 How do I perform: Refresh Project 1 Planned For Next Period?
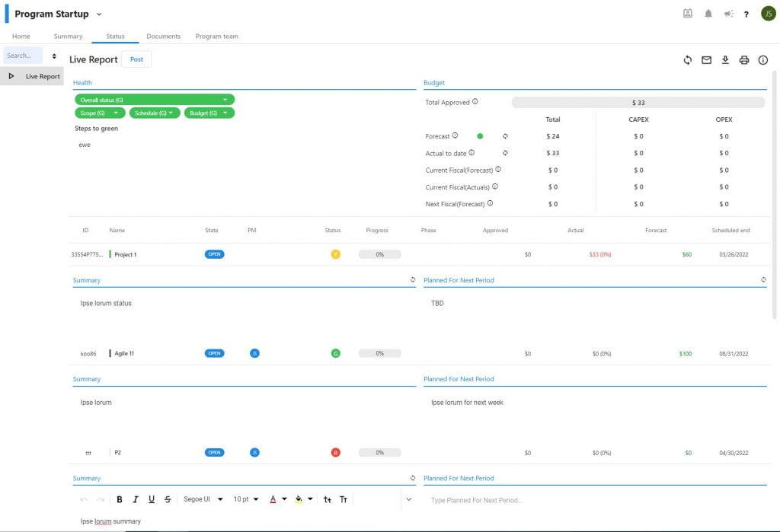pyautogui.click(x=763, y=280)
